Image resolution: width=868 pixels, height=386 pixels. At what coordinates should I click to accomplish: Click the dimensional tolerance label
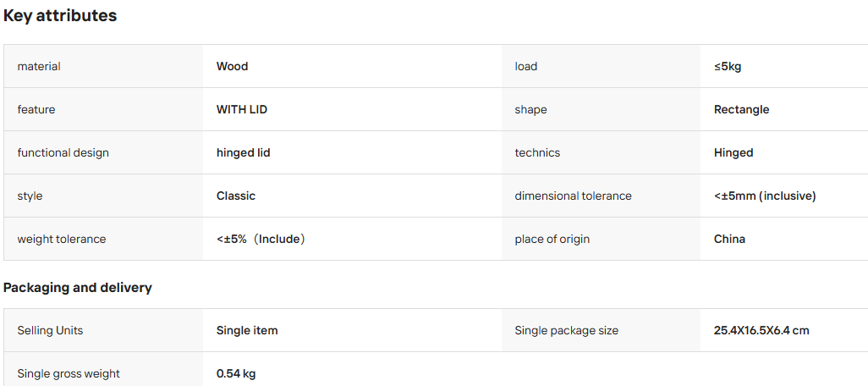(x=573, y=196)
